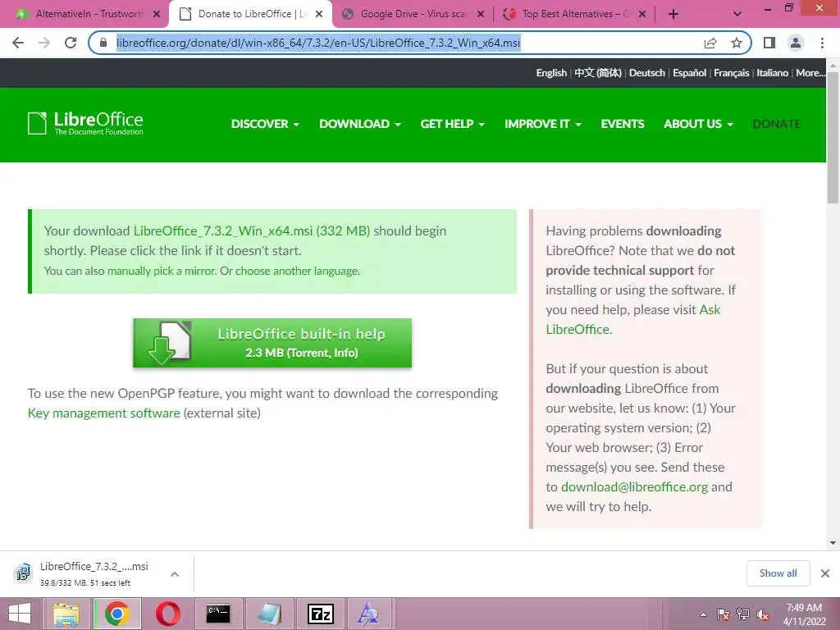The image size is (840, 630).
Task: Open Command Prompt taskbar icon
Action: (x=218, y=614)
